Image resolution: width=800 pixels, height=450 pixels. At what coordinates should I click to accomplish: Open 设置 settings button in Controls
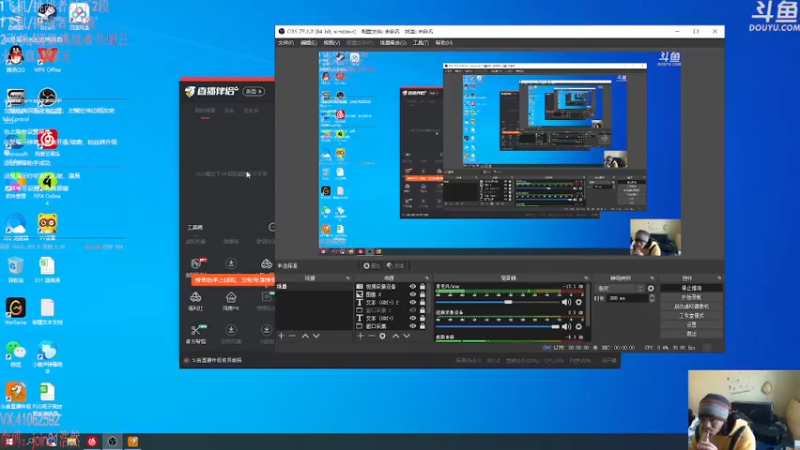691,324
